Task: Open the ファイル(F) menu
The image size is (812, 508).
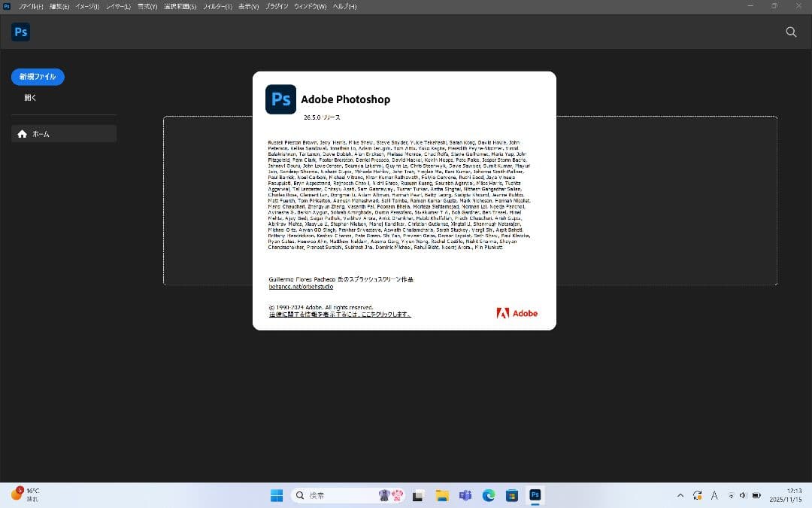Action: pos(31,7)
